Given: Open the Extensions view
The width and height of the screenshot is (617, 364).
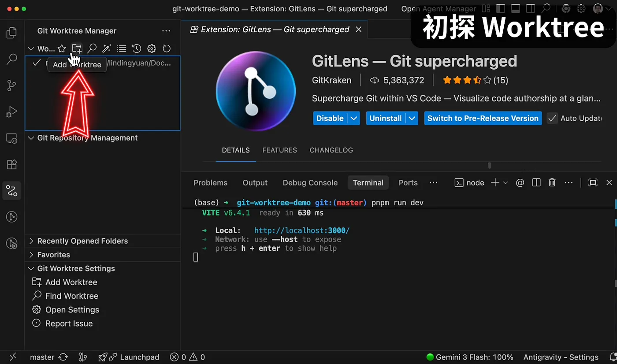Looking at the screenshot, I should click(x=12, y=165).
